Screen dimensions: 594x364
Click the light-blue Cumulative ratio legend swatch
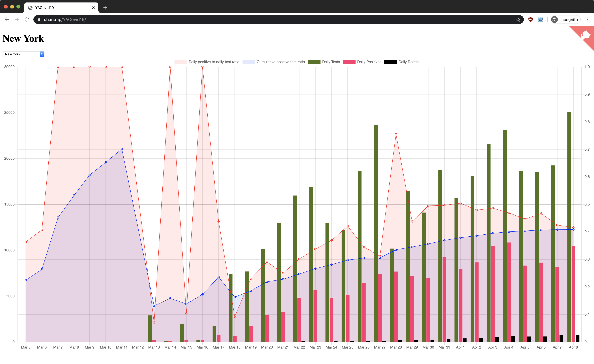click(249, 62)
